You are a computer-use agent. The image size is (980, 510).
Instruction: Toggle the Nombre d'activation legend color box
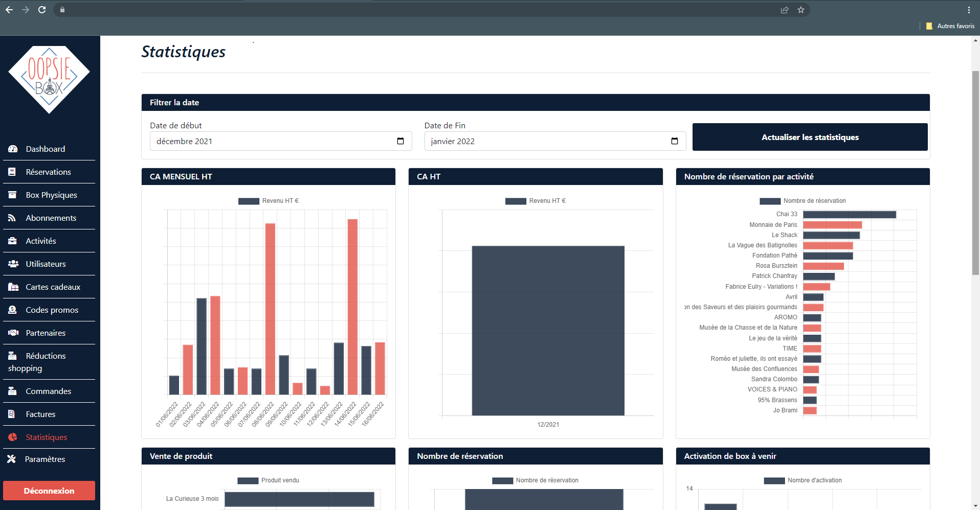pos(774,481)
